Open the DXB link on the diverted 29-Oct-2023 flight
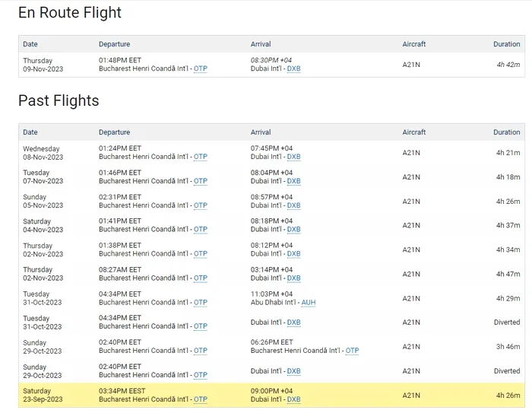 [293, 371]
